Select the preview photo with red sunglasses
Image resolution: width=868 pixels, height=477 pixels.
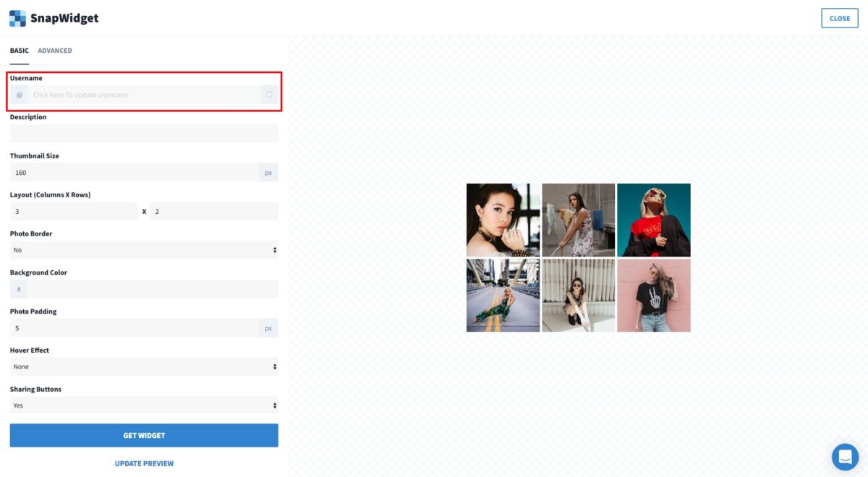(654, 220)
